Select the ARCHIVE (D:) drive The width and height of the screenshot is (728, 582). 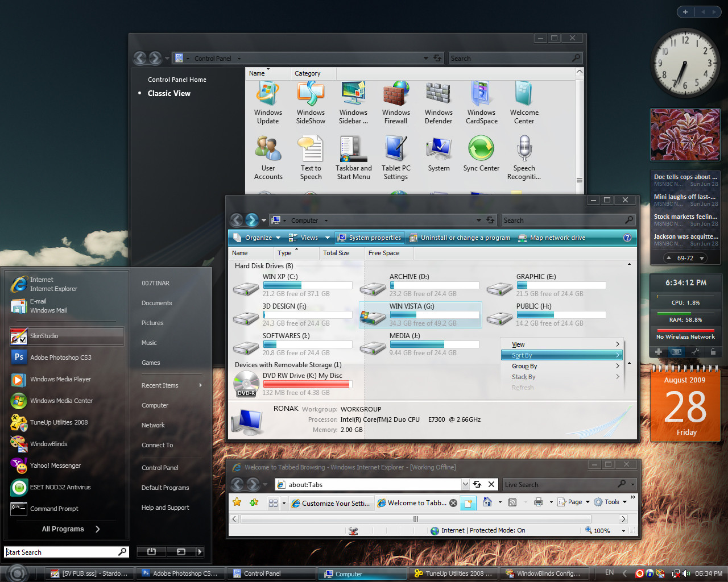coord(420,285)
